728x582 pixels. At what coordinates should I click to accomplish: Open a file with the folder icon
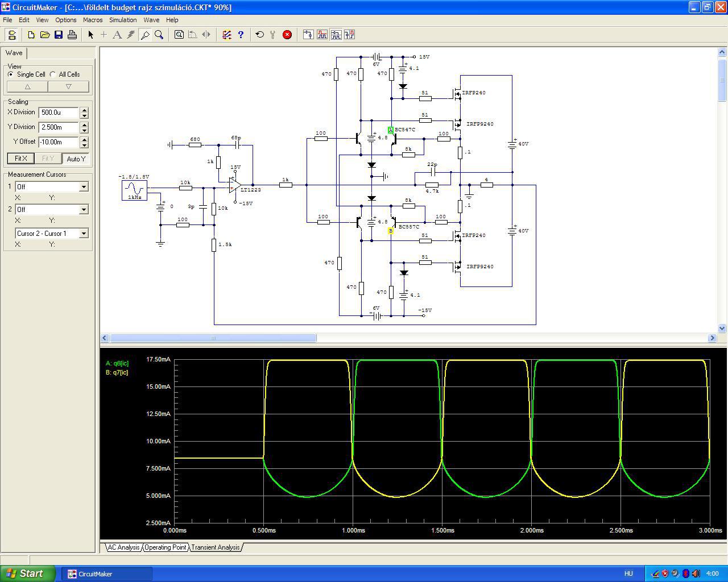(45, 35)
